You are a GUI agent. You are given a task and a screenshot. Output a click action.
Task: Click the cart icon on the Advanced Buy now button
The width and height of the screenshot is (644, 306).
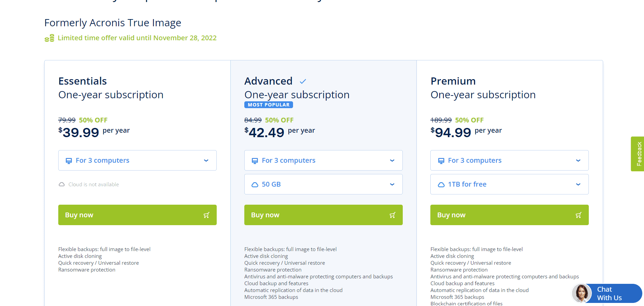click(392, 215)
